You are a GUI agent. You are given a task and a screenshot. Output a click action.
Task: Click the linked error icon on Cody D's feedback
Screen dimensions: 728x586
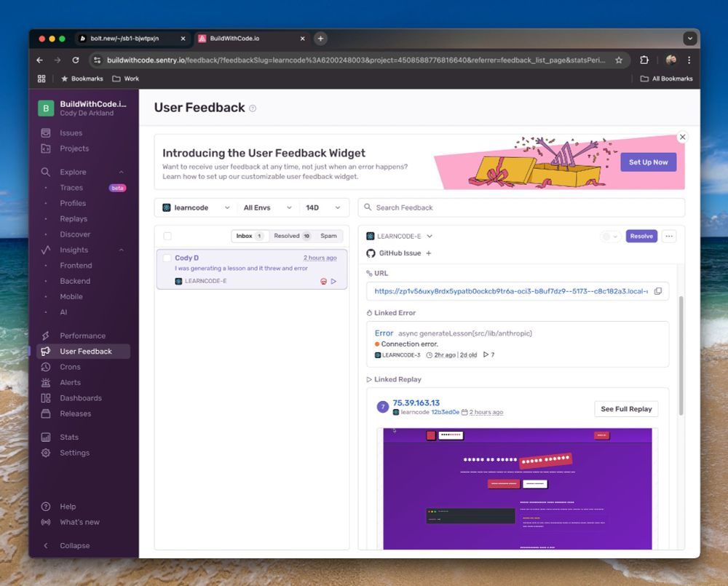[x=324, y=281]
